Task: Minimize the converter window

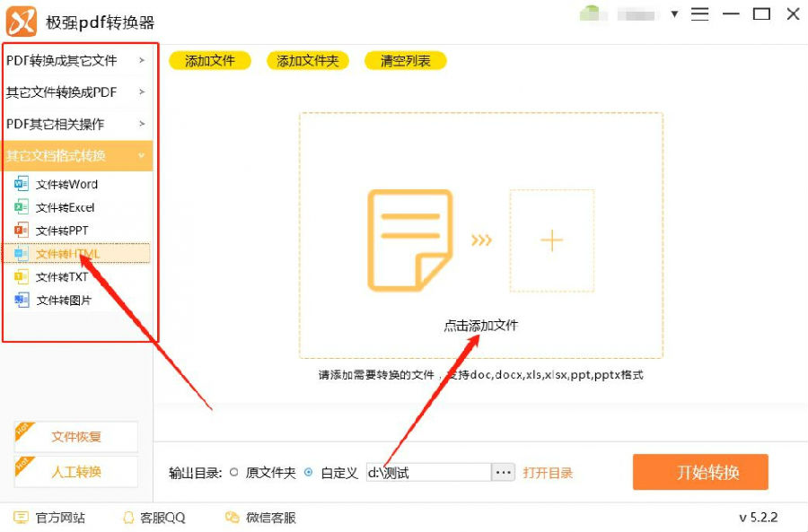Action: pyautogui.click(x=731, y=13)
